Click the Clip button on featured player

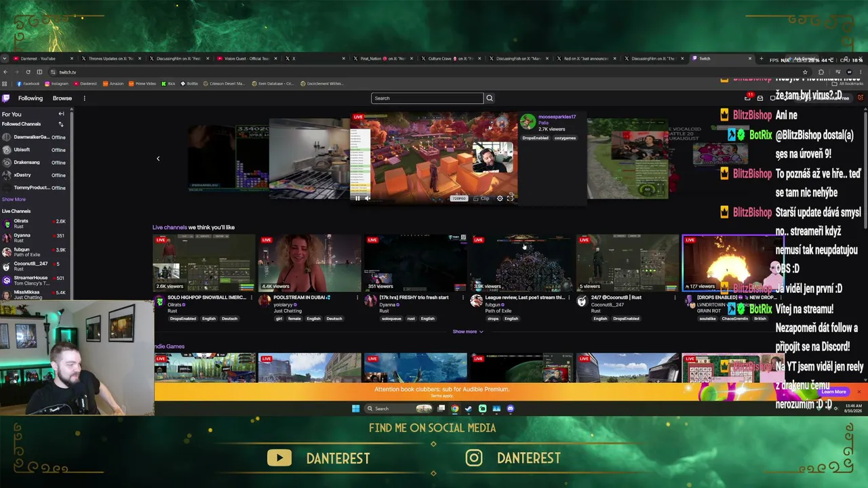(481, 198)
